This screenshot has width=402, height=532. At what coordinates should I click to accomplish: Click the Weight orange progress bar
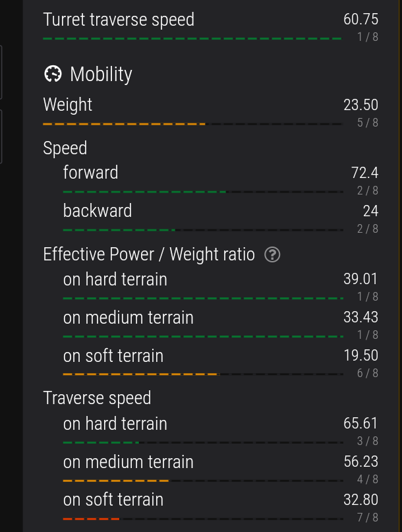124,124
